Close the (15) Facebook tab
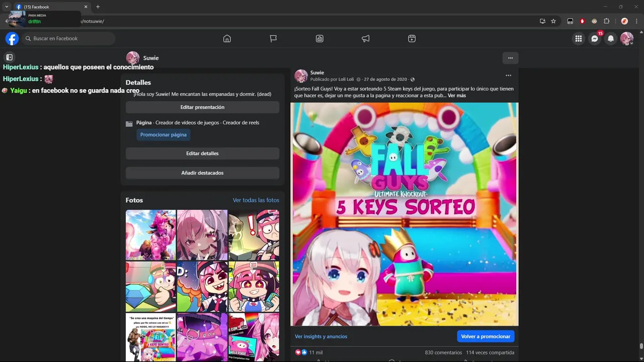Image resolution: width=644 pixels, height=362 pixels. pyautogui.click(x=86, y=7)
